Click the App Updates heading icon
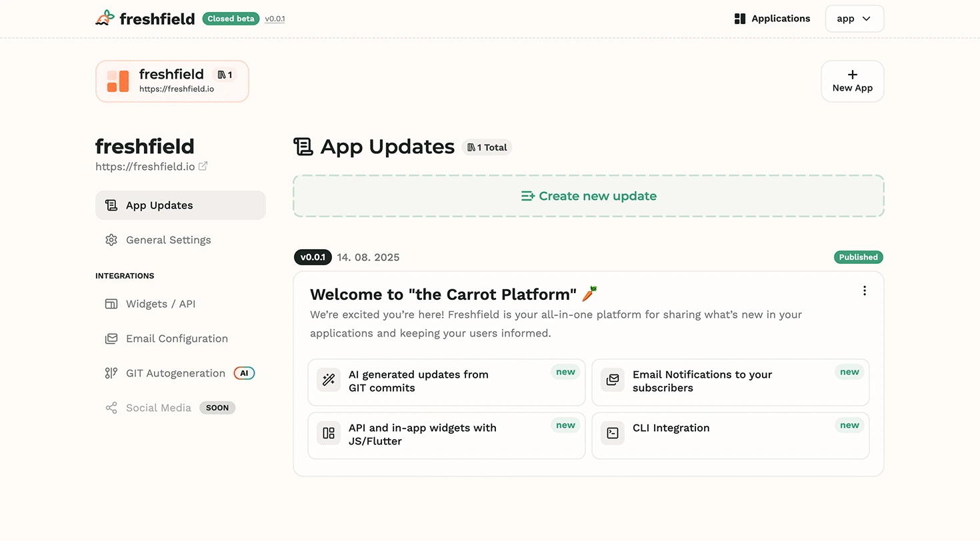 point(303,147)
